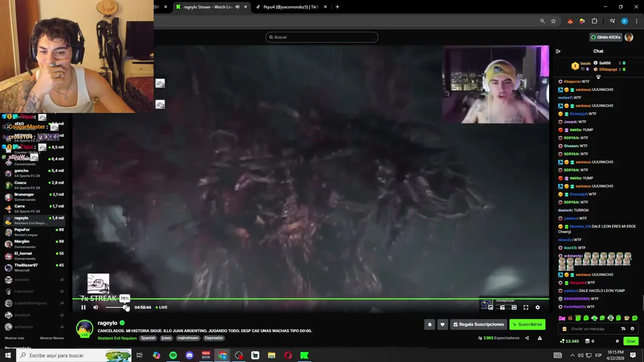Click the Windows taskbar search box
This screenshot has height=362, width=644.
74,355
